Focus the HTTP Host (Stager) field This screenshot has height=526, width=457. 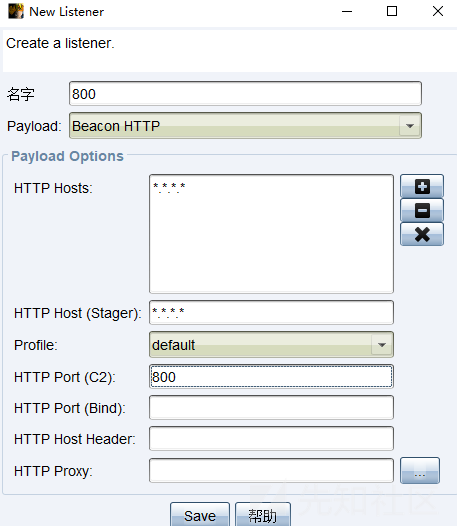tap(271, 313)
